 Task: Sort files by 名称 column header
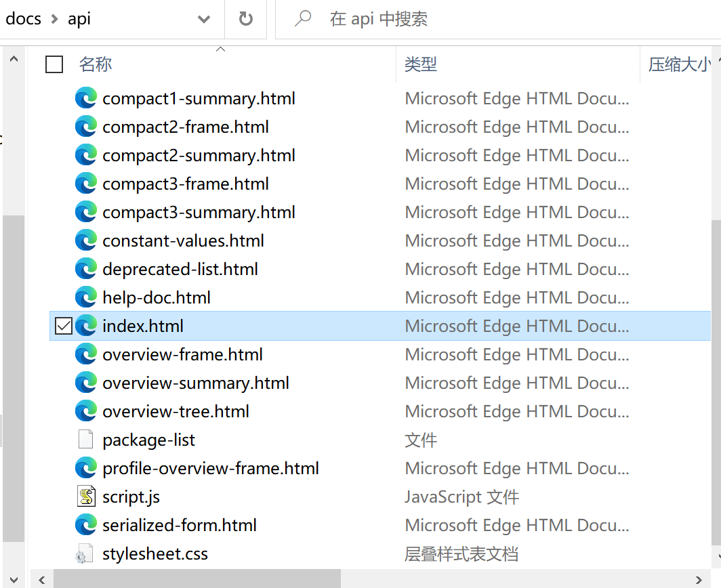tap(96, 64)
